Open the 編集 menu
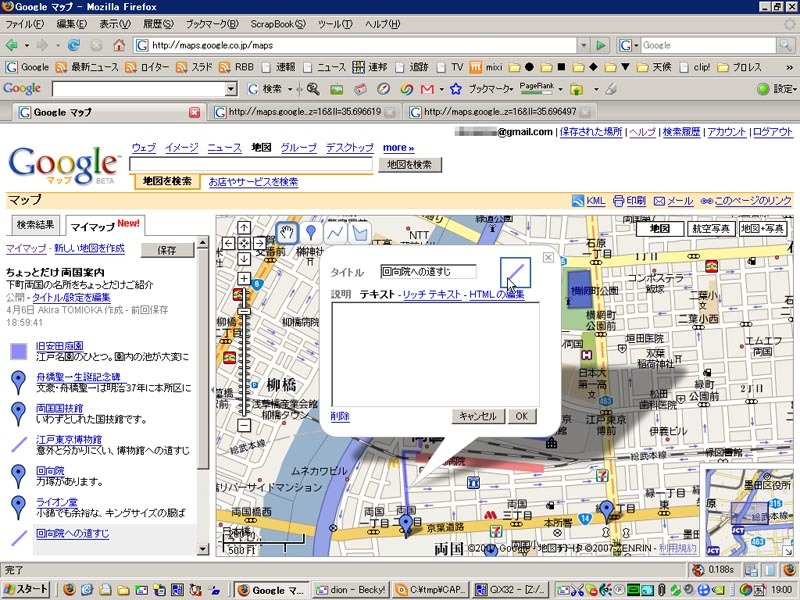This screenshot has height=600, width=800. (71, 24)
